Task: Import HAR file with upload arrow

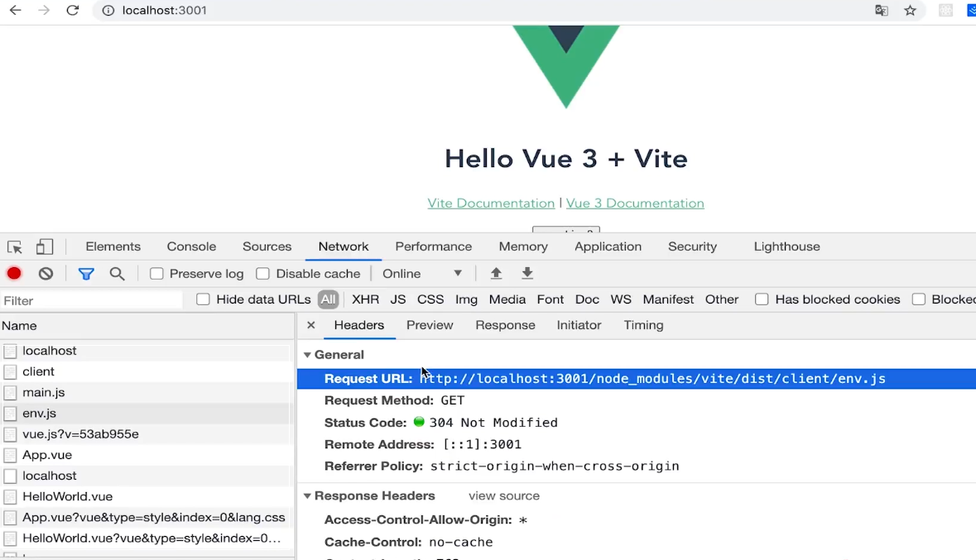Action: click(496, 273)
